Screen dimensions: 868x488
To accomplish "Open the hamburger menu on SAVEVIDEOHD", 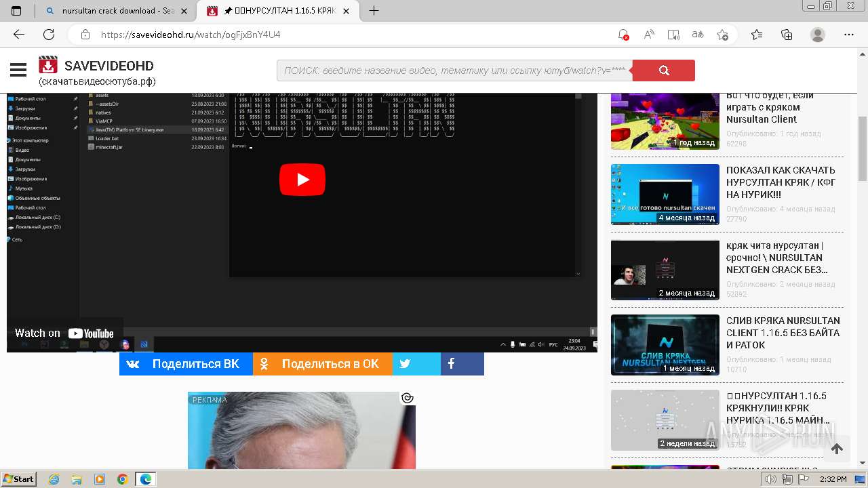I will [x=18, y=70].
